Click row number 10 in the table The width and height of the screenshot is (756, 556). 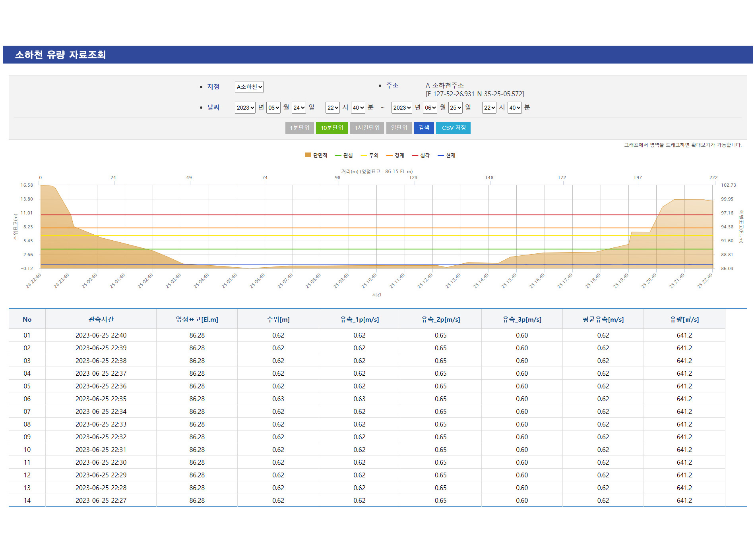(27, 450)
